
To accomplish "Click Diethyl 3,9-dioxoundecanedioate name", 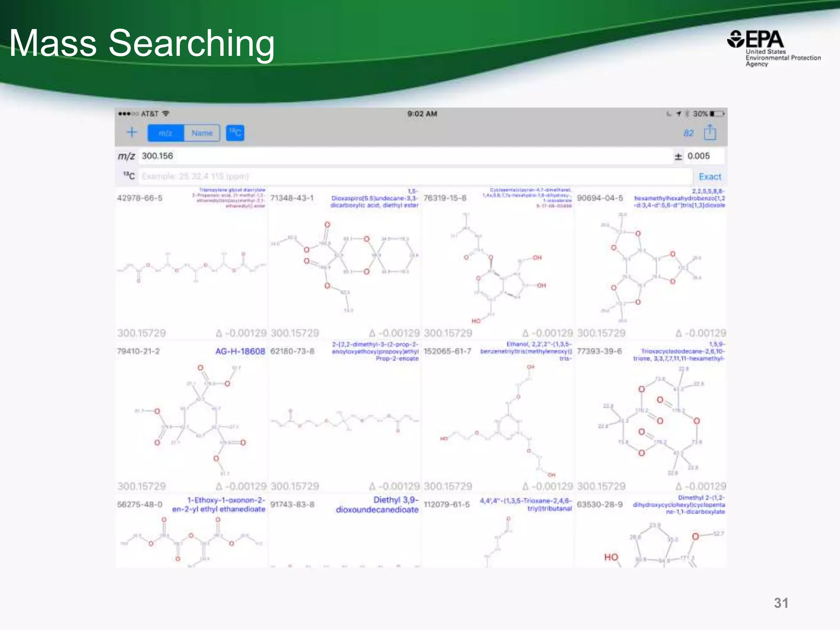I will 377,505.
